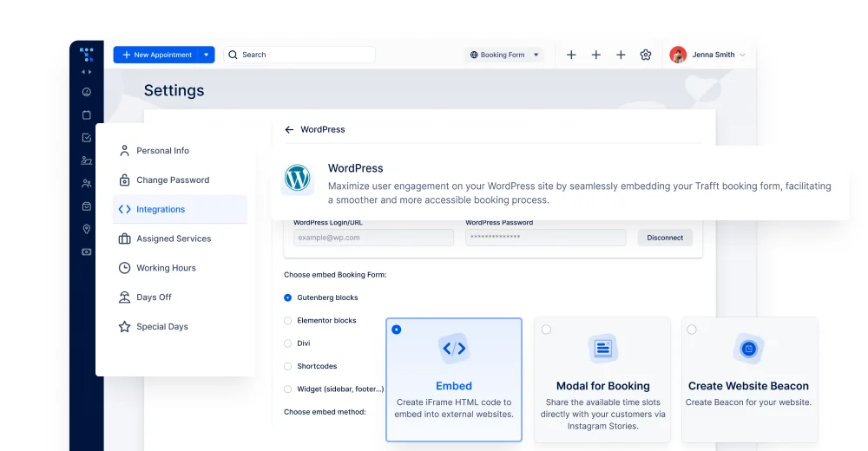
Task: Click the Change Password lock icon
Action: pos(124,180)
